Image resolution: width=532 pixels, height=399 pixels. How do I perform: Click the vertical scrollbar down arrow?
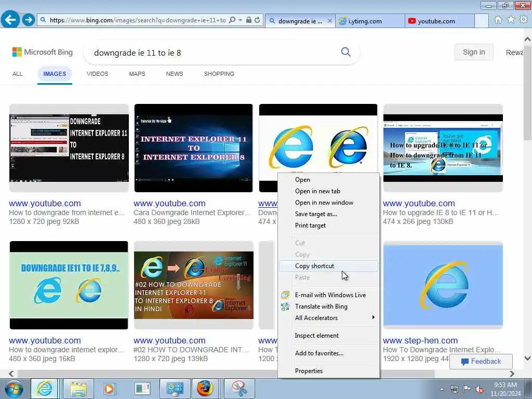pos(528,358)
